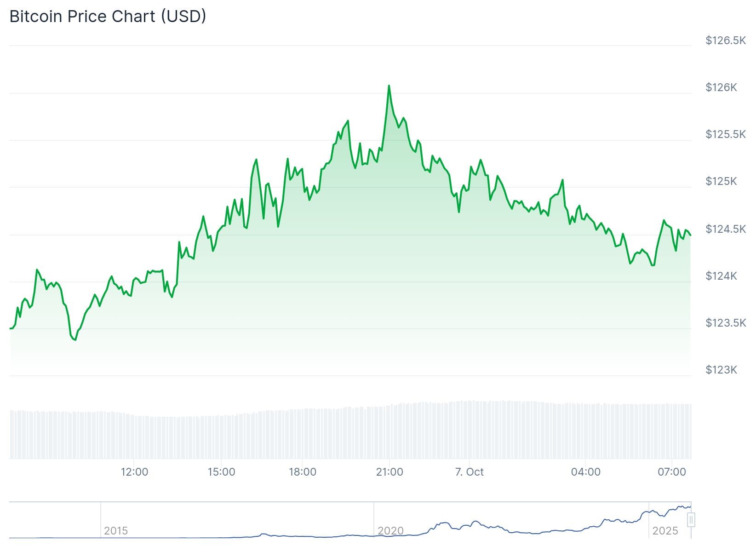Click the Bitcoin Price Chart (USD) title
This screenshot has width=756, height=552.
(x=108, y=17)
